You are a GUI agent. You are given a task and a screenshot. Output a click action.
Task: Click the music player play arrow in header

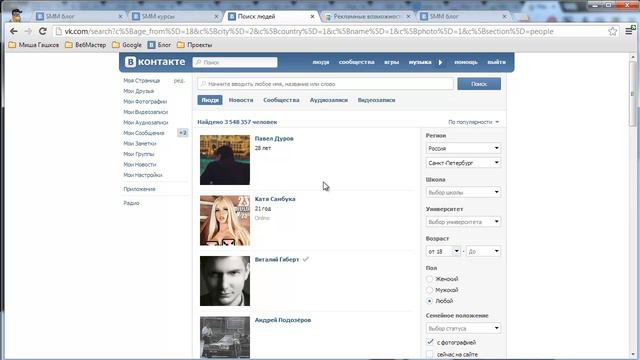pyautogui.click(x=440, y=62)
